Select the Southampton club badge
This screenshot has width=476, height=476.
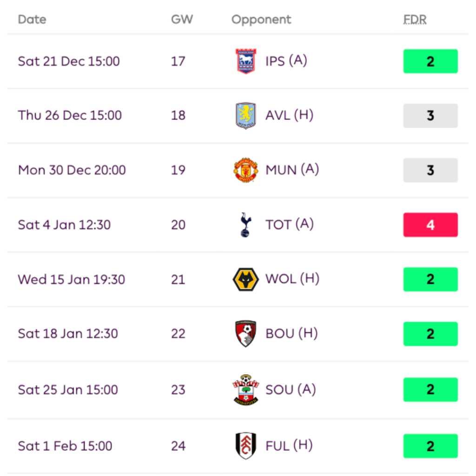point(245,390)
